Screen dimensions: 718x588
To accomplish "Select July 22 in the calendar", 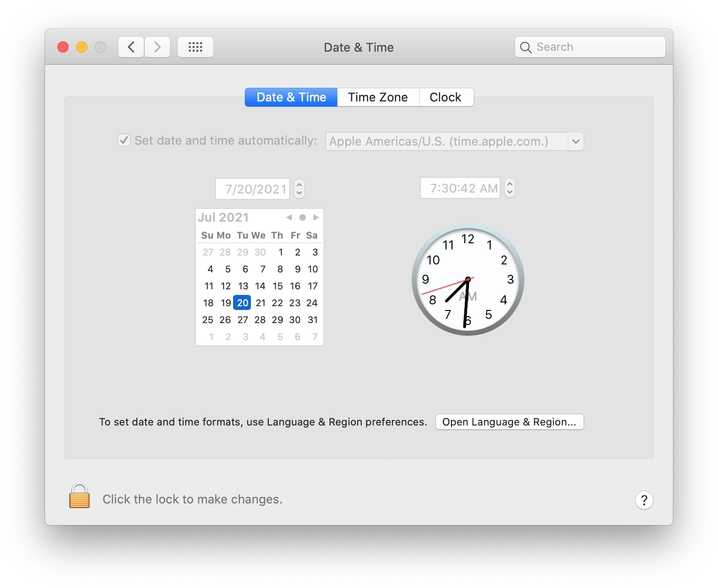I will [x=278, y=303].
